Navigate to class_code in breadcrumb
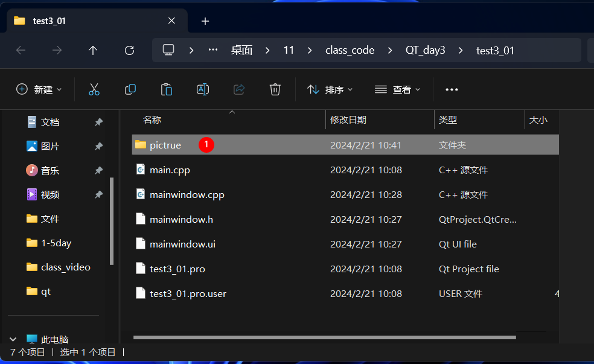 coord(350,50)
